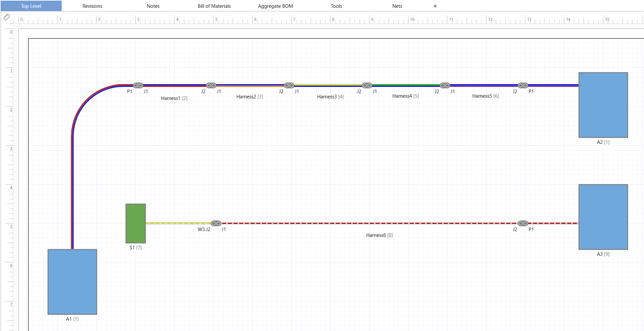644x331 pixels.
Task: Select connector between Harness4 and Harness5
Action: [445, 85]
